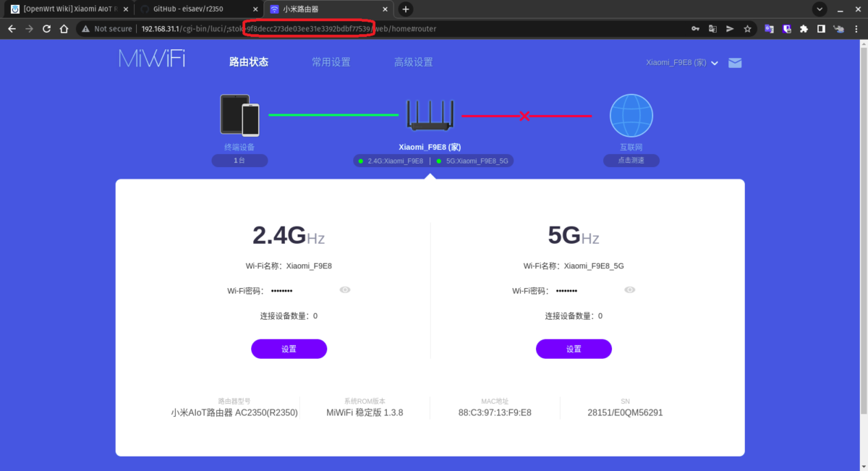Switch to the OpenWrt Wiki browser tab
The image size is (868, 471).
pyautogui.click(x=69, y=9)
